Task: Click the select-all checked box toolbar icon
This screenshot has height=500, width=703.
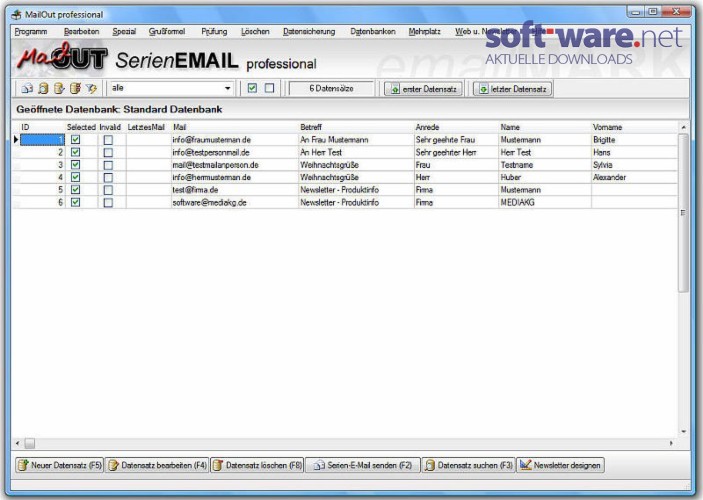Action: [252, 88]
